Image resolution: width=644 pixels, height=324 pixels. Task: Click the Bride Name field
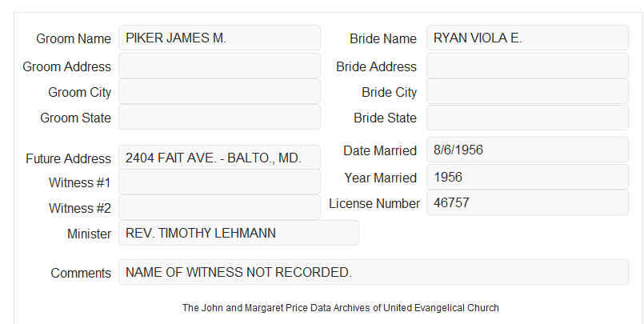point(527,38)
